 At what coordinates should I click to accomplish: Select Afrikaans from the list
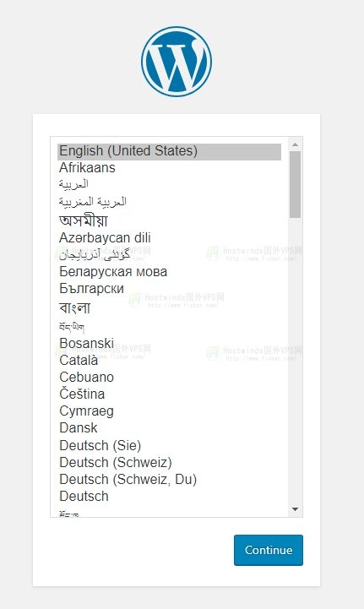(170, 168)
